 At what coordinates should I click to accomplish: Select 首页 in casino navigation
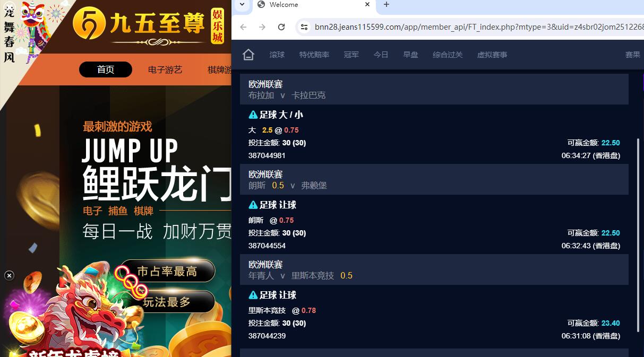(106, 69)
